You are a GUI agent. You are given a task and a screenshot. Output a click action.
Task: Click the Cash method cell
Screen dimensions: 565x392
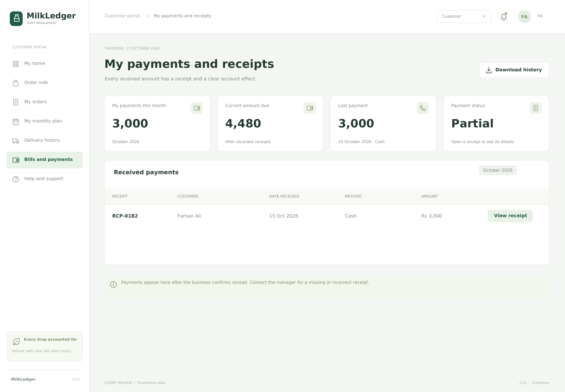[351, 216]
